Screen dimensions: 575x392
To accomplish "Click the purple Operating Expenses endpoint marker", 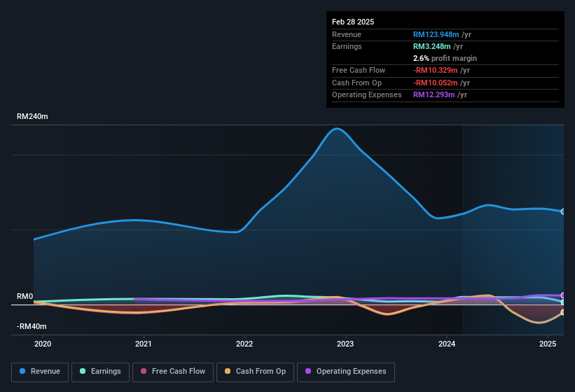I will 563,295.
